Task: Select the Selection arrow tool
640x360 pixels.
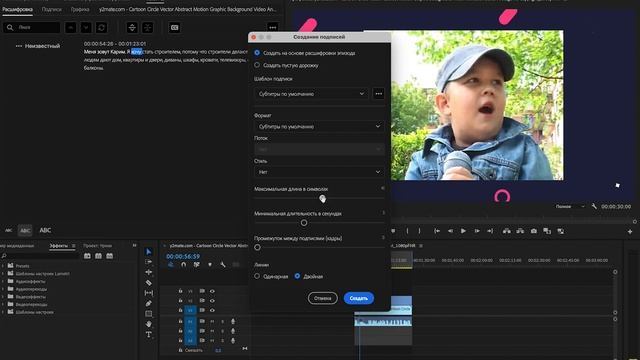Action: [149, 252]
